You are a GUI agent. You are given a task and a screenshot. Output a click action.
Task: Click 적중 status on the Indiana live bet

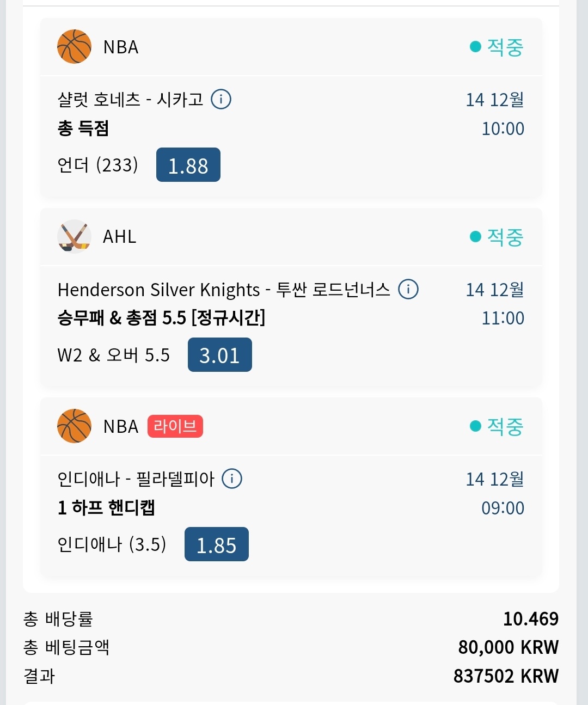pyautogui.click(x=497, y=426)
